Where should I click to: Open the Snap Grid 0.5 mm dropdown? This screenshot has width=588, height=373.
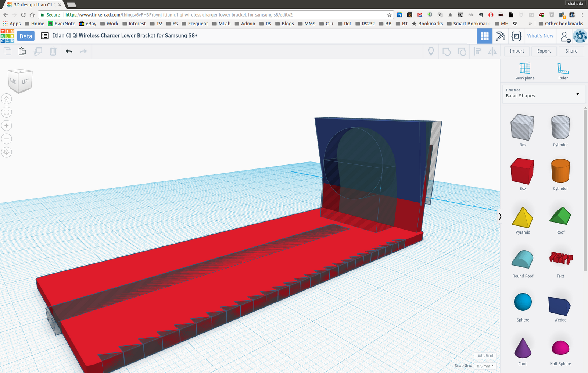tap(485, 366)
